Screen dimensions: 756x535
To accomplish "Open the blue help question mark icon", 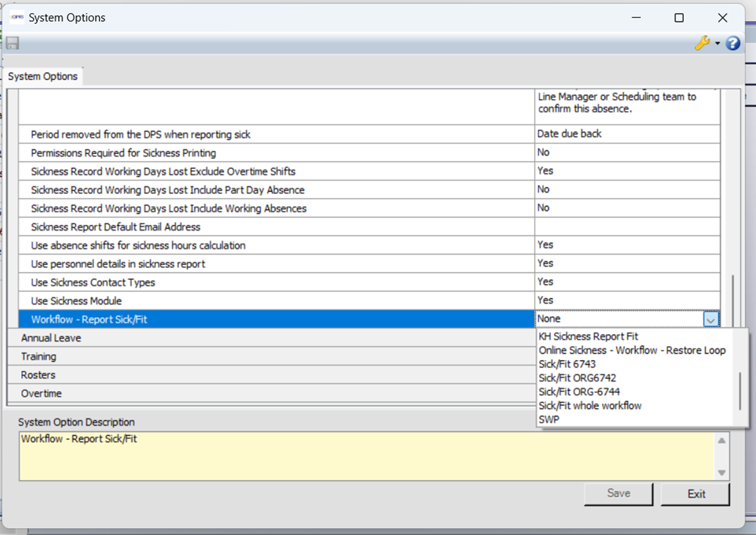I will [x=733, y=44].
